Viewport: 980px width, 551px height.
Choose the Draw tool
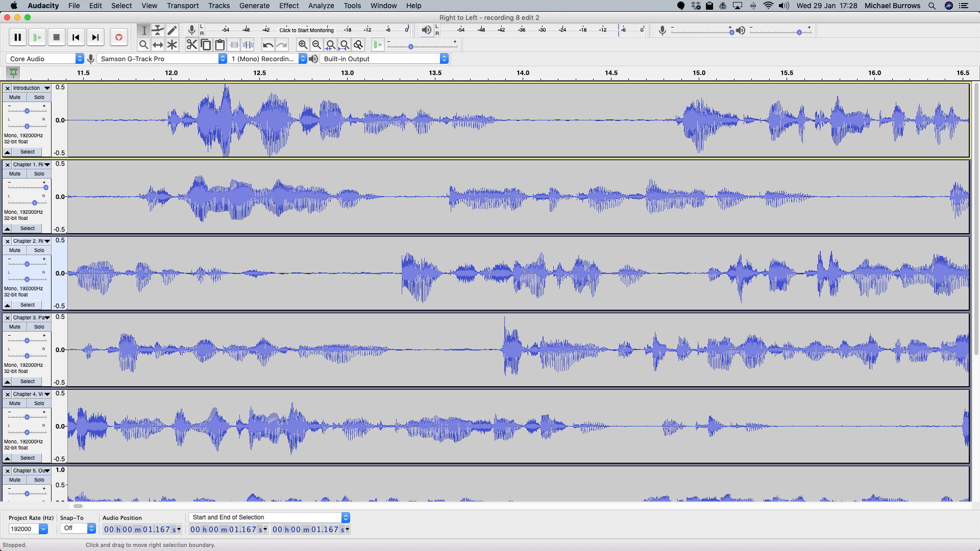[172, 30]
